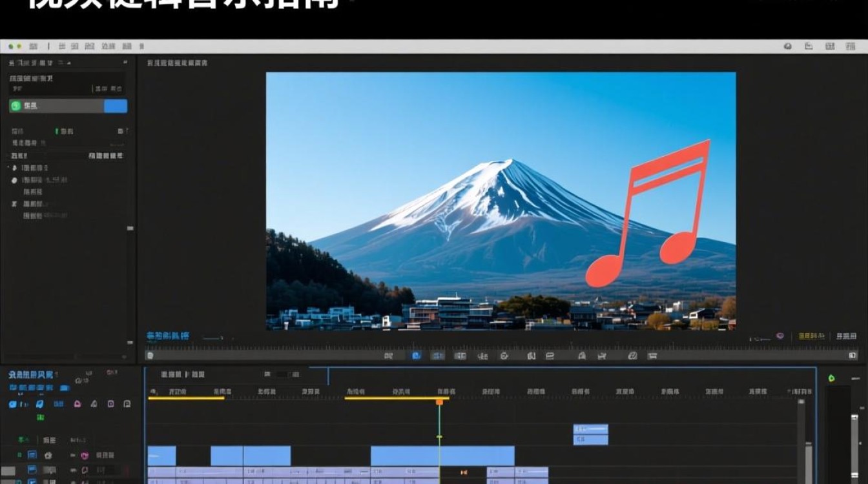Open the dropdown arrow next to the left panel title

[68, 63]
